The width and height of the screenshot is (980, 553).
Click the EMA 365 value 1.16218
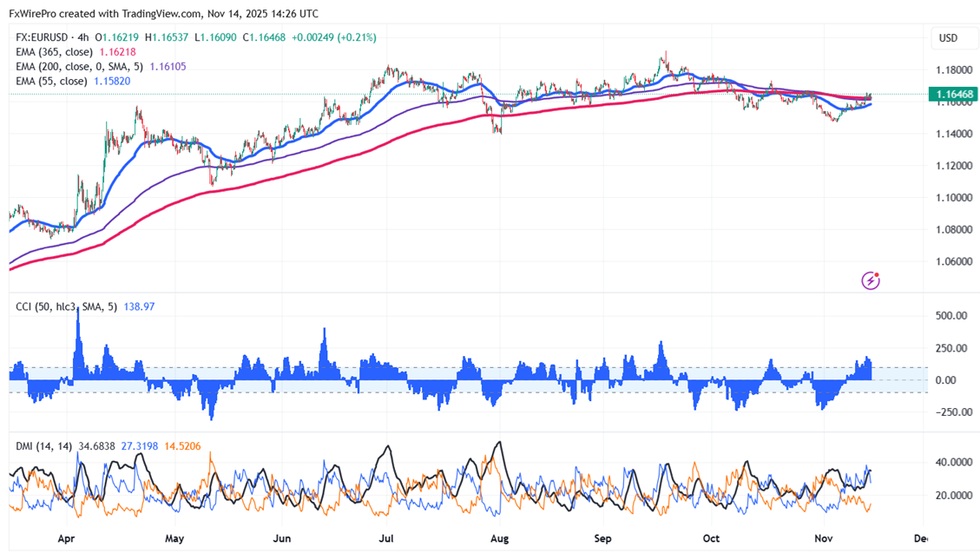coord(117,52)
